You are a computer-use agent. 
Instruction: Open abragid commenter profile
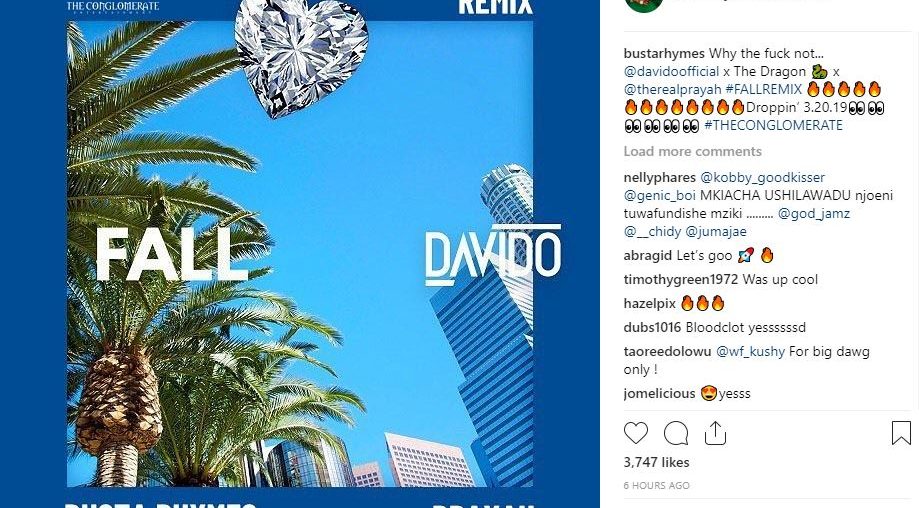tap(648, 255)
